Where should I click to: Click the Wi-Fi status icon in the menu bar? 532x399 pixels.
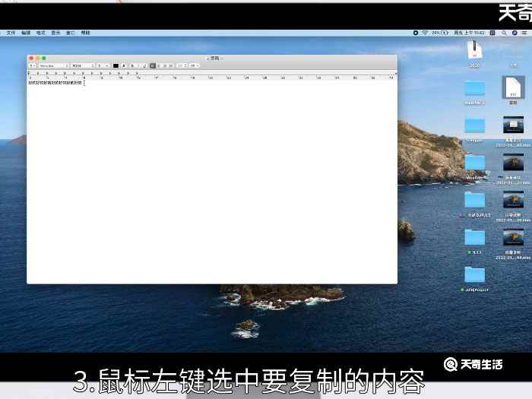point(425,33)
